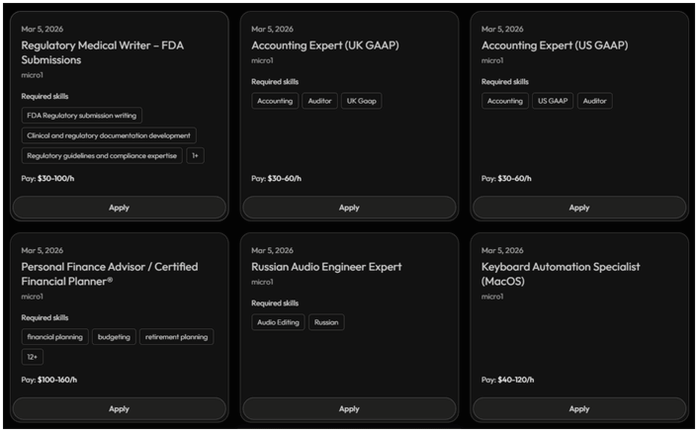Image resolution: width=698 pixels, height=432 pixels.
Task: Click micro1 under Keyboard Automation Specialist title
Action: (492, 297)
